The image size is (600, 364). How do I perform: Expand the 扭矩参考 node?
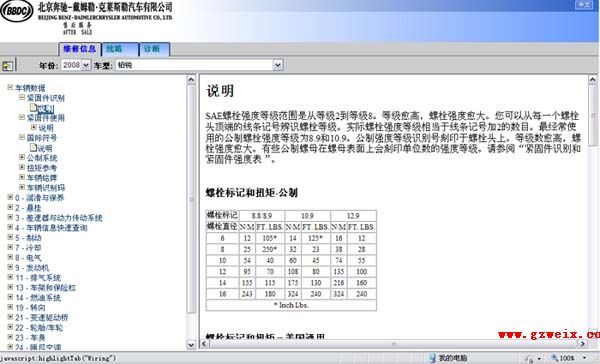pyautogui.click(x=22, y=167)
